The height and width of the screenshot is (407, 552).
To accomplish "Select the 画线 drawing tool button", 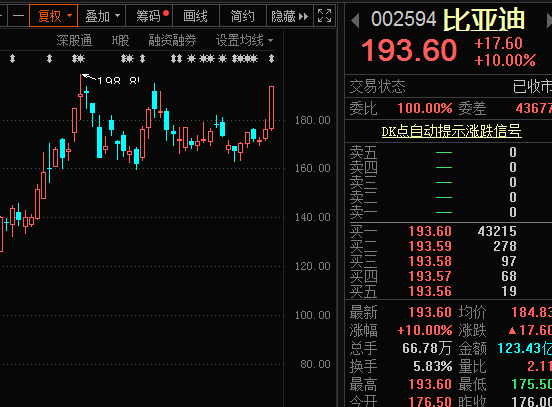I will point(196,16).
